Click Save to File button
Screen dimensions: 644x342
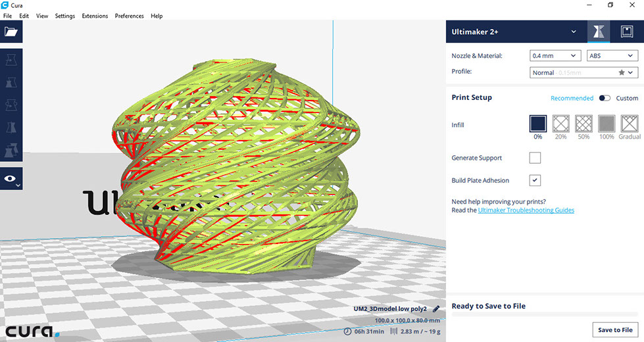[x=615, y=330]
